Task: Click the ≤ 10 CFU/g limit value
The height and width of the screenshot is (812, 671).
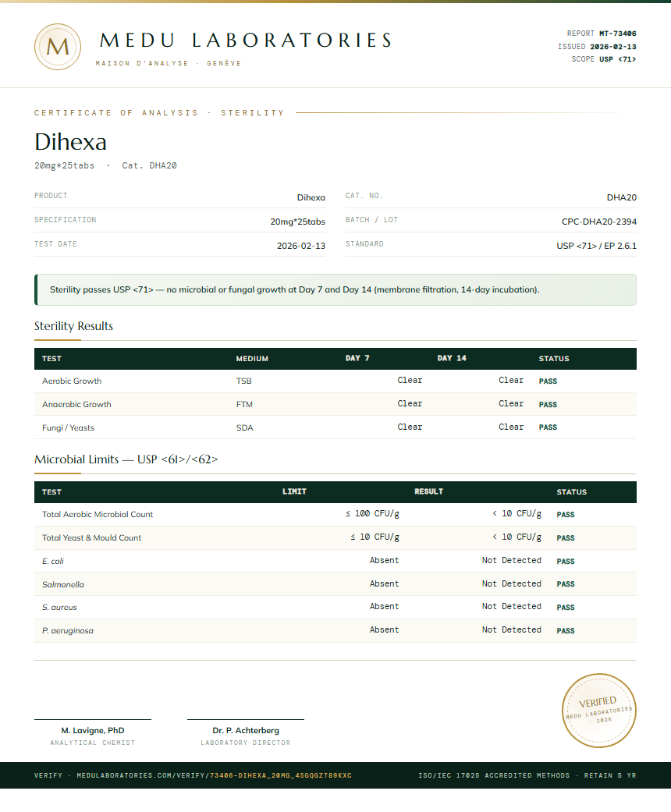Action: [375, 537]
